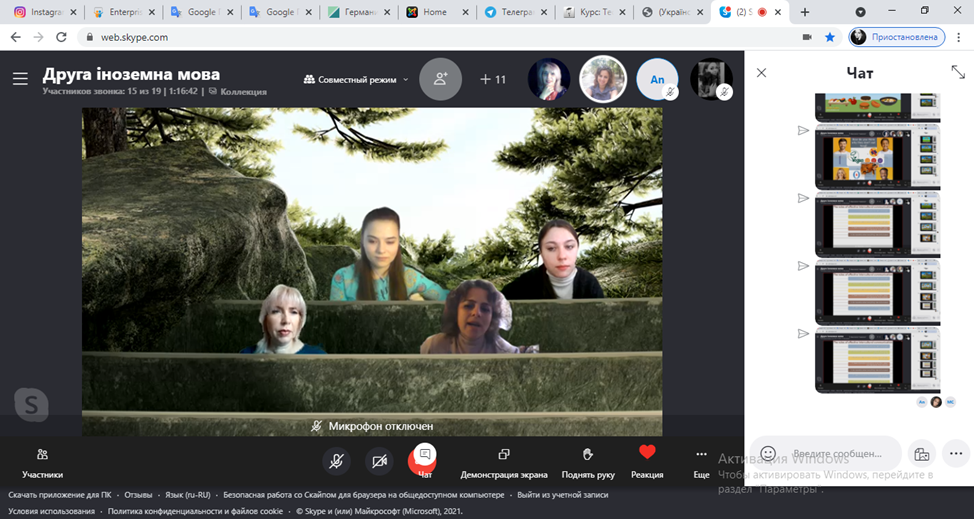Image resolution: width=974 pixels, height=519 pixels.
Task: Show the +11 more participants
Action: point(493,79)
